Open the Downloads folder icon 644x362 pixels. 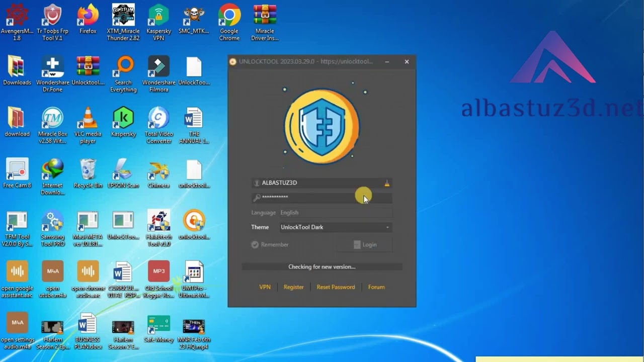[x=17, y=71]
